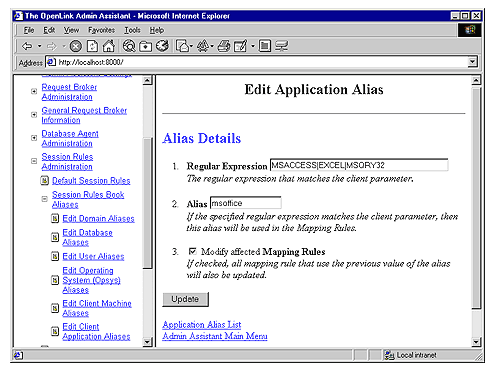Click the Print toolbar icon

(224, 46)
